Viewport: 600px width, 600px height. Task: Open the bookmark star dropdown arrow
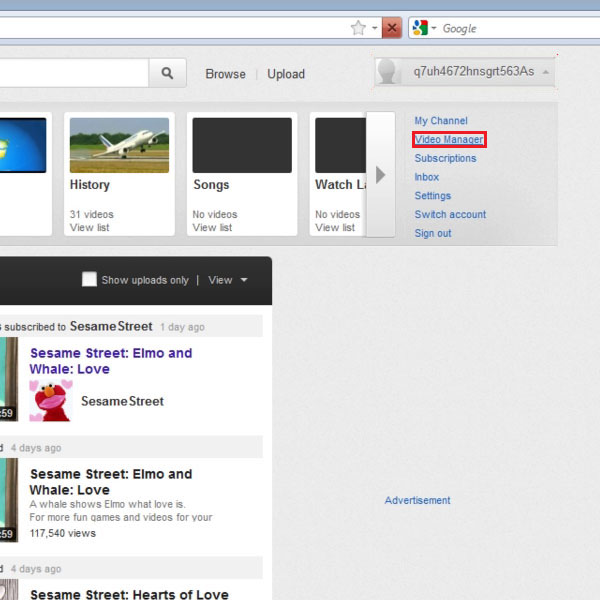tap(375, 28)
